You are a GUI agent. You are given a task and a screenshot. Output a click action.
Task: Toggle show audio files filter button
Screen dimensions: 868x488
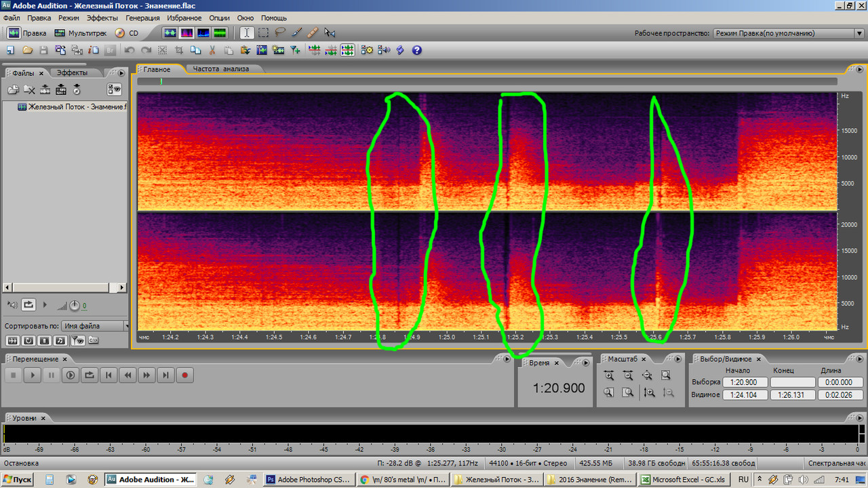tap(12, 340)
